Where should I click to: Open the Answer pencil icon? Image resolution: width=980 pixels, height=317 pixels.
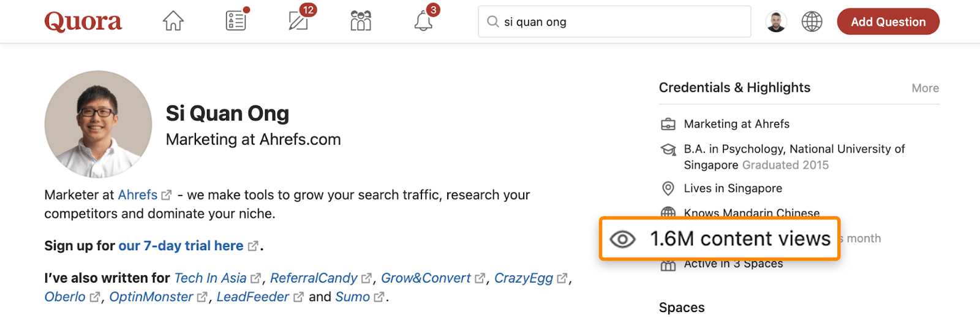coord(298,21)
